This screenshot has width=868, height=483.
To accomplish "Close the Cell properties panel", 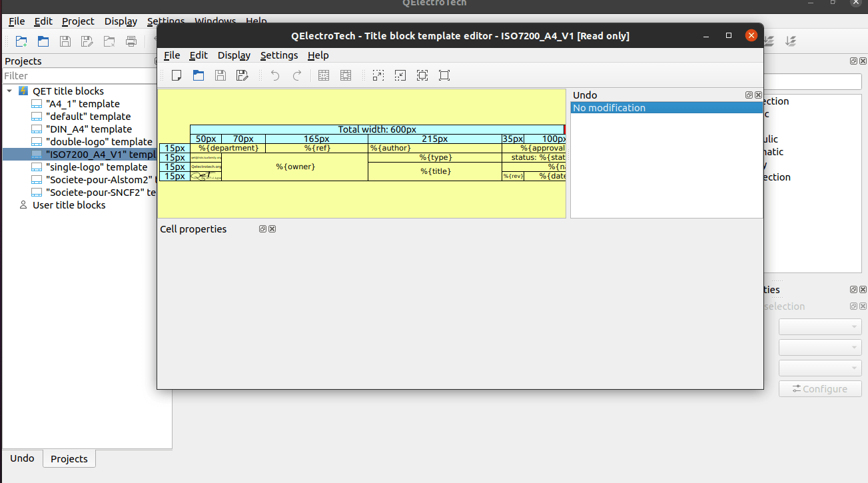I will point(272,229).
